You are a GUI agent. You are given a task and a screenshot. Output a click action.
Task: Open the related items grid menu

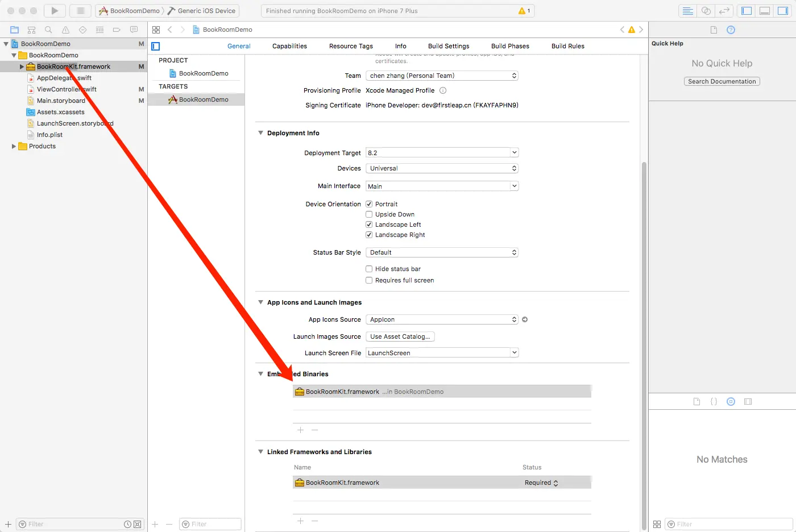[x=156, y=30]
